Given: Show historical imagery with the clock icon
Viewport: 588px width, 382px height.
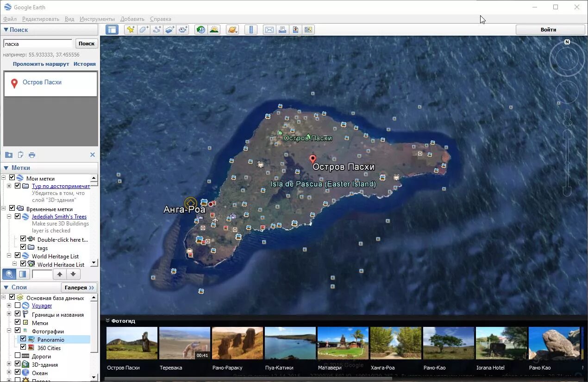Looking at the screenshot, I should (201, 30).
